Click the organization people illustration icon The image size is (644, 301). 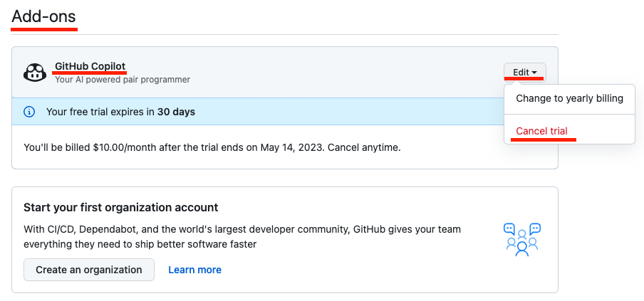click(x=522, y=240)
